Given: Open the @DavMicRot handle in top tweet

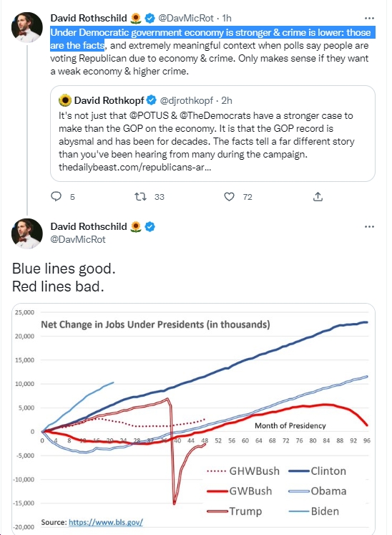Looking at the screenshot, I should click(186, 18).
